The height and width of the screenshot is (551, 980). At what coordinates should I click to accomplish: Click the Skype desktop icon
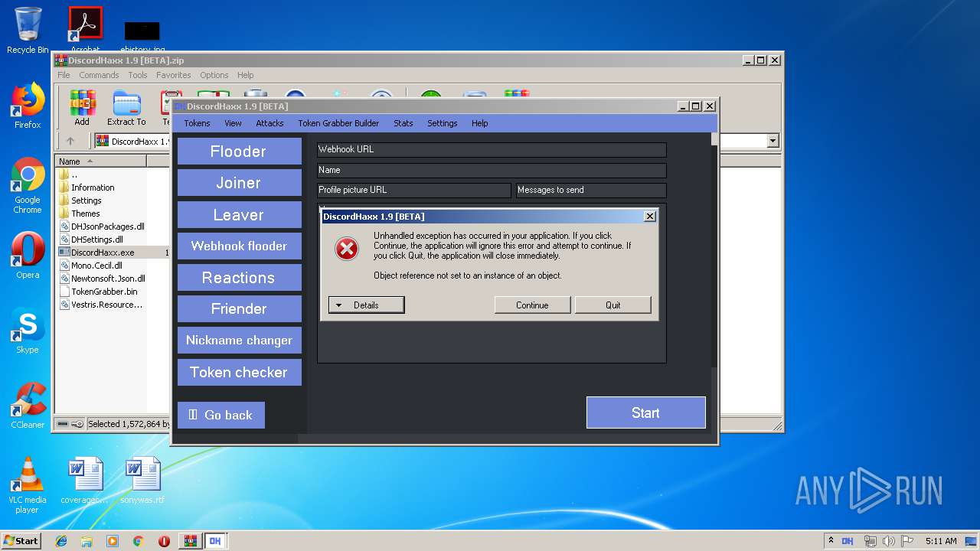tap(28, 331)
